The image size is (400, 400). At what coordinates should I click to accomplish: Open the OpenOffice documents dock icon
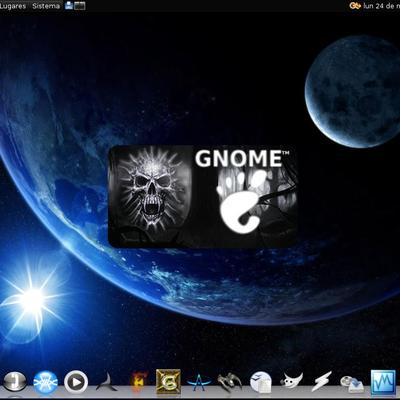[x=261, y=382]
